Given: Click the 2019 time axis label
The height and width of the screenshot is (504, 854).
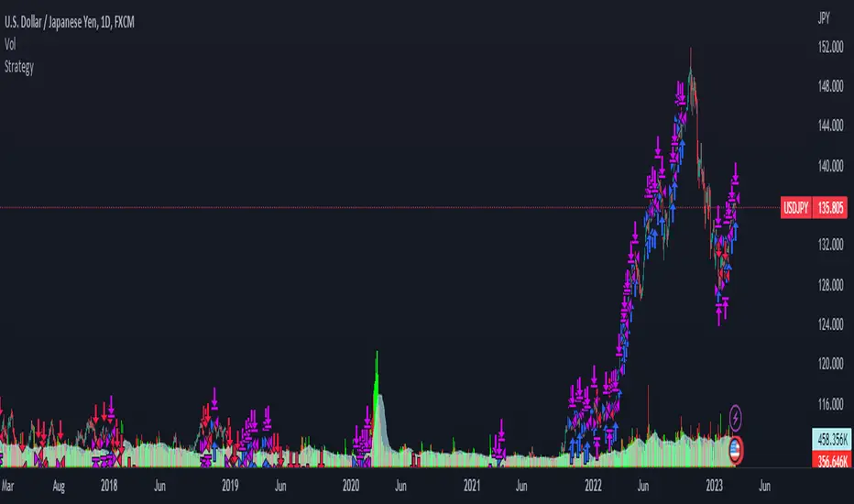Looking at the screenshot, I should coord(230,486).
